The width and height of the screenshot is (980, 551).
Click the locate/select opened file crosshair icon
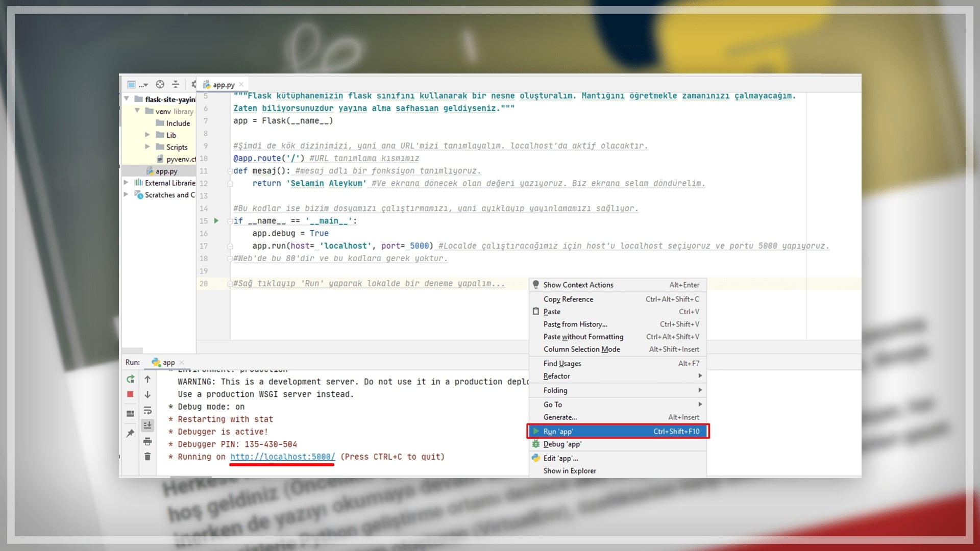(x=160, y=84)
